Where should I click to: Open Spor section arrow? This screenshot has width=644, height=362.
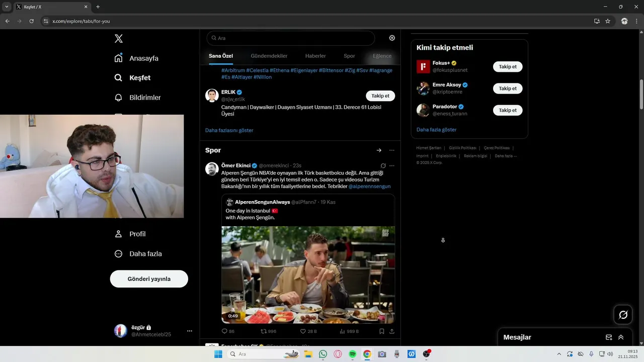coord(379,150)
